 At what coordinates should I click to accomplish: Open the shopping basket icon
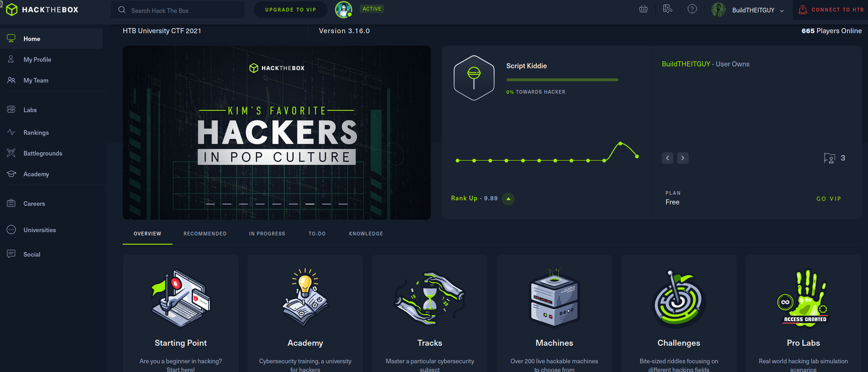tap(643, 9)
